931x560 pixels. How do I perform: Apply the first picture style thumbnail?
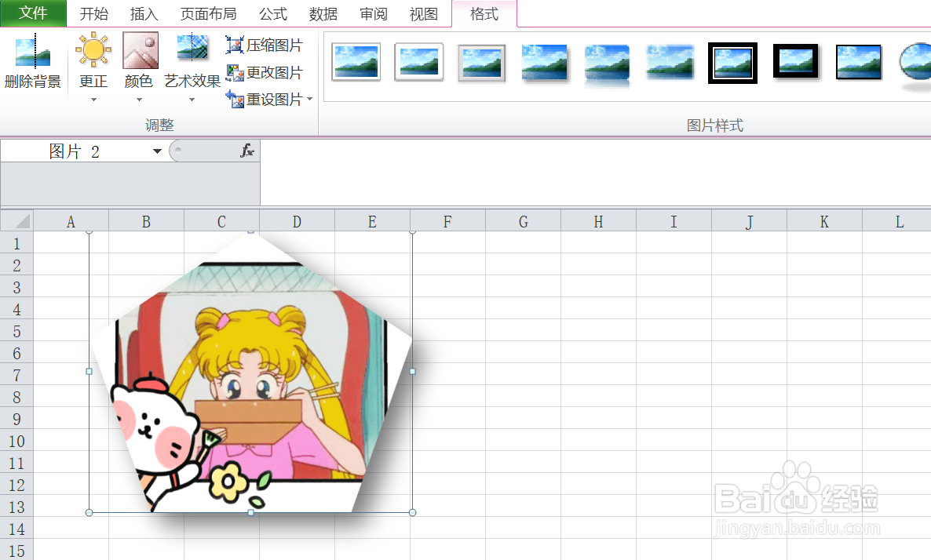356,62
